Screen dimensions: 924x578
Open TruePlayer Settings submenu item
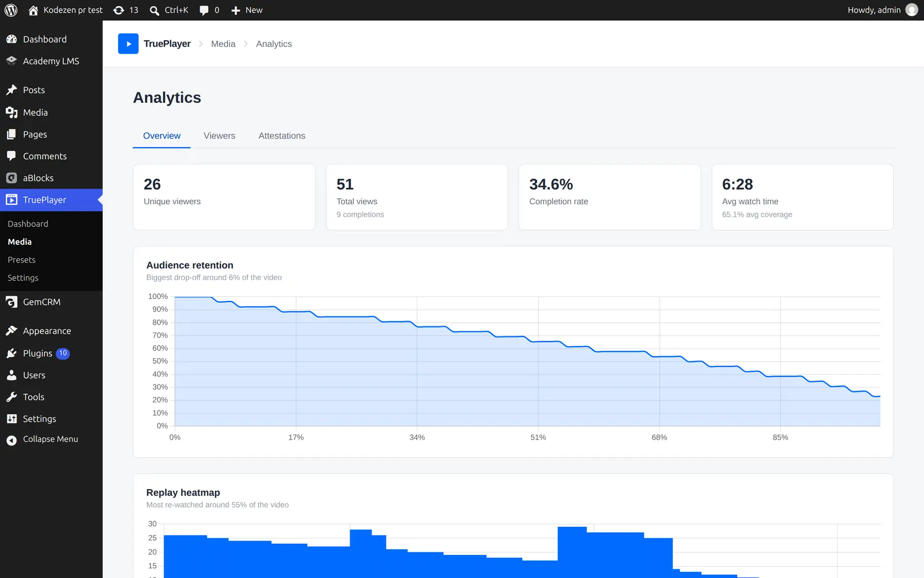(23, 277)
